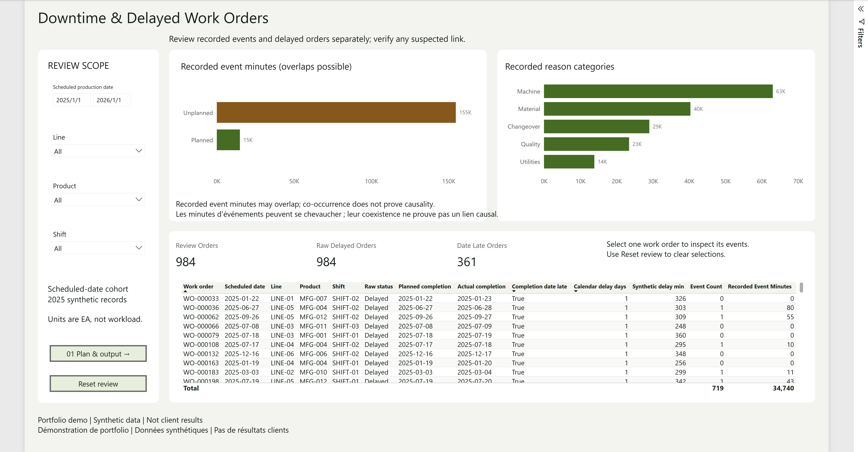
Task: Click the start date field 2025/1/1
Action: point(71,100)
